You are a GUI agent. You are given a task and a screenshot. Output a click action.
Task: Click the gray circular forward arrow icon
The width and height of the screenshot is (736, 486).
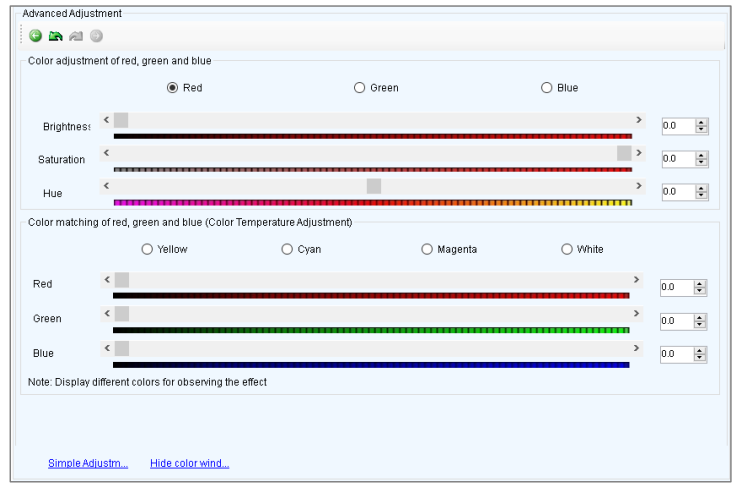coord(96,36)
